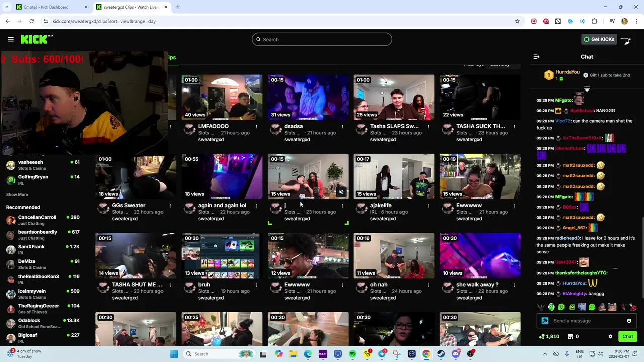Click the green KICK logo

click(37, 39)
